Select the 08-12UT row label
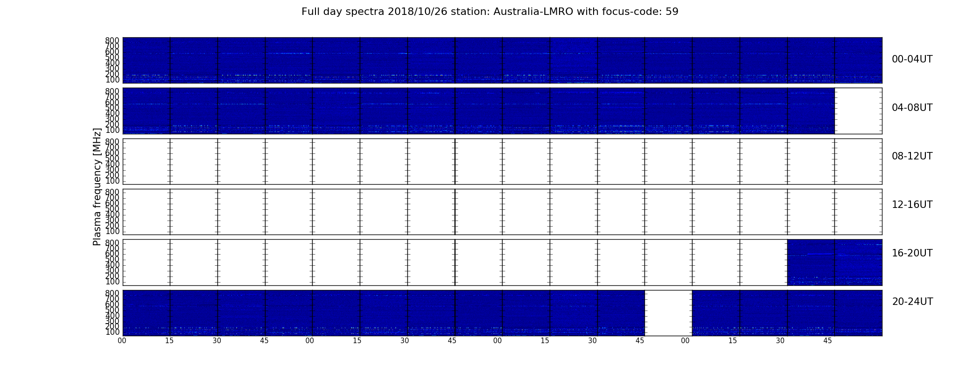The height and width of the screenshot is (373, 980). [912, 156]
